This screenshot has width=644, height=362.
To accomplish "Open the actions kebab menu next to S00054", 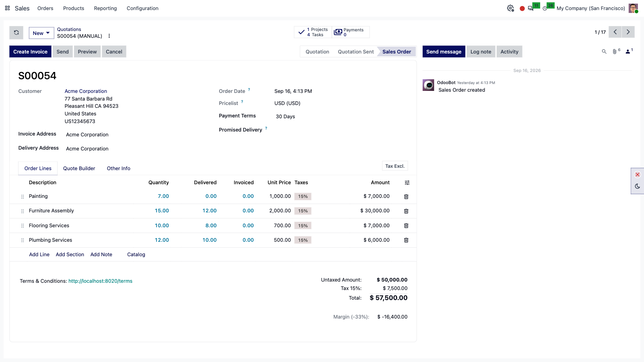I will click(109, 36).
